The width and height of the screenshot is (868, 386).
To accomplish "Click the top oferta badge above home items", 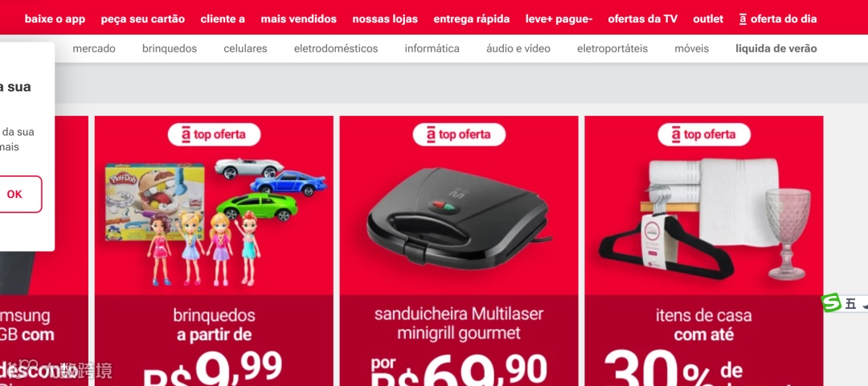I will [x=704, y=134].
